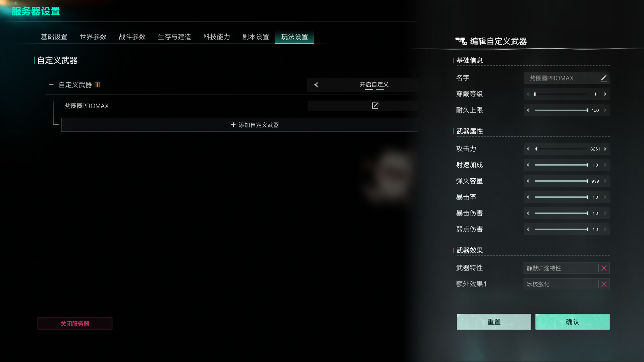Clear 冰核激化 extra effect with red X

[x=604, y=284]
